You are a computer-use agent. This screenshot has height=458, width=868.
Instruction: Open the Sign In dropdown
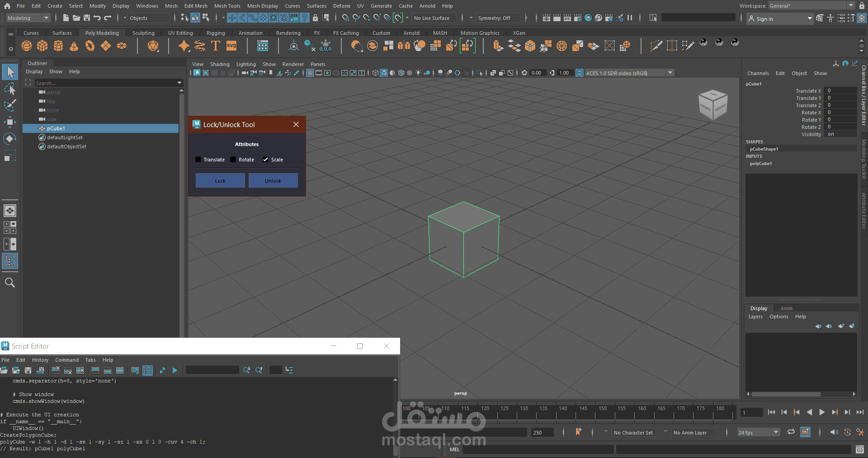coord(780,19)
